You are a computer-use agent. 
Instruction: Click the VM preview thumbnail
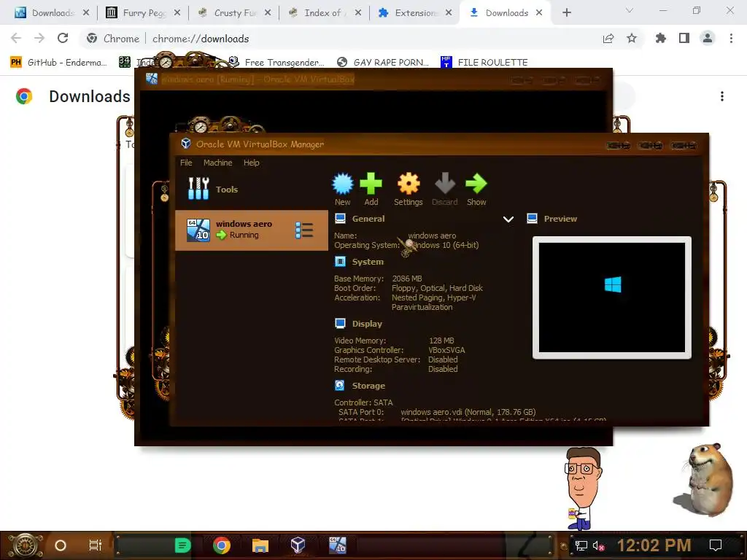click(612, 297)
